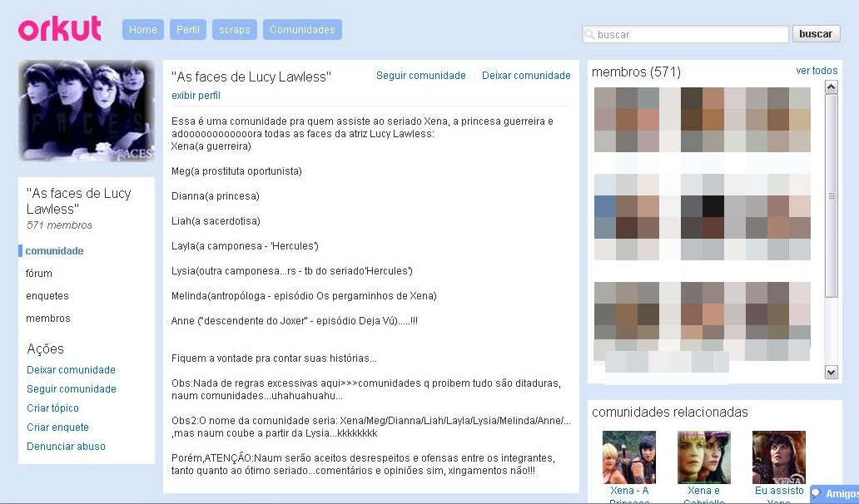Open the Home navigation tab
Viewport: 859px width, 504px height.
pyautogui.click(x=143, y=30)
